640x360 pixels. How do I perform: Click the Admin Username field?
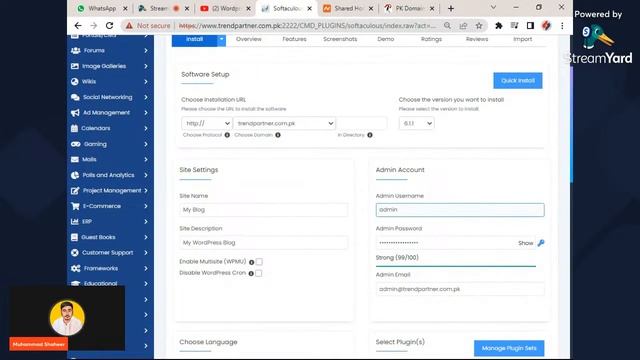460,210
